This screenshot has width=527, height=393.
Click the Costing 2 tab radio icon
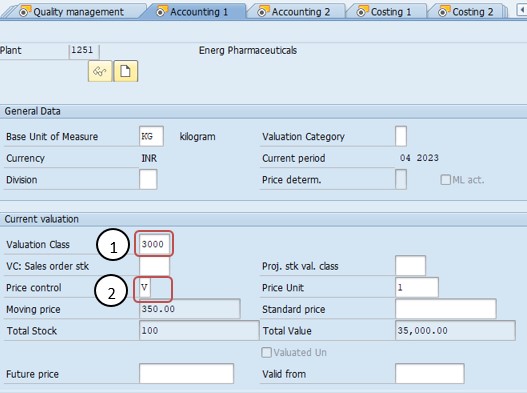click(443, 12)
